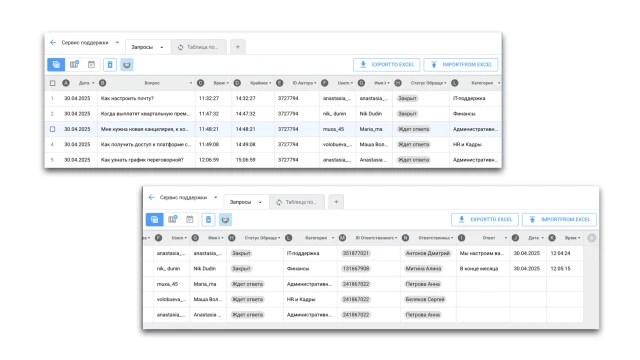Add a new column with the plus circle icon

[591, 238]
